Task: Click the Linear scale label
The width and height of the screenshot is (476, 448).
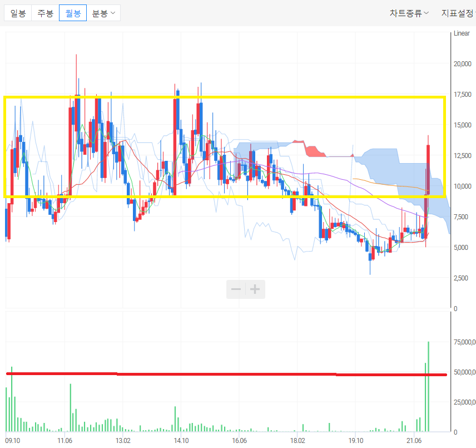Action: (x=462, y=33)
